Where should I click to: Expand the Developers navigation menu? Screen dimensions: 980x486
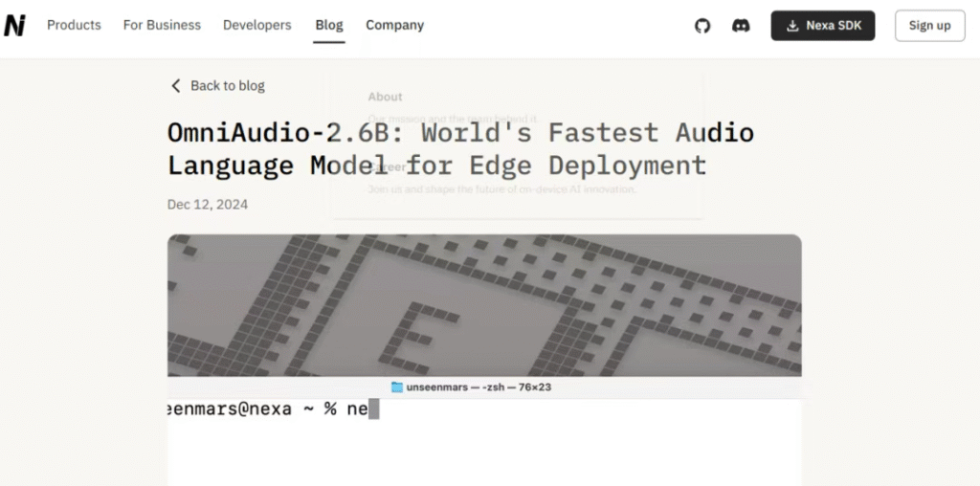256,25
